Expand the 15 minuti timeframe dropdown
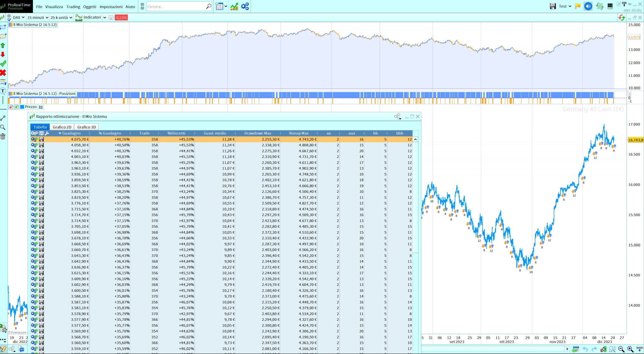The image size is (644, 354). (x=38, y=18)
